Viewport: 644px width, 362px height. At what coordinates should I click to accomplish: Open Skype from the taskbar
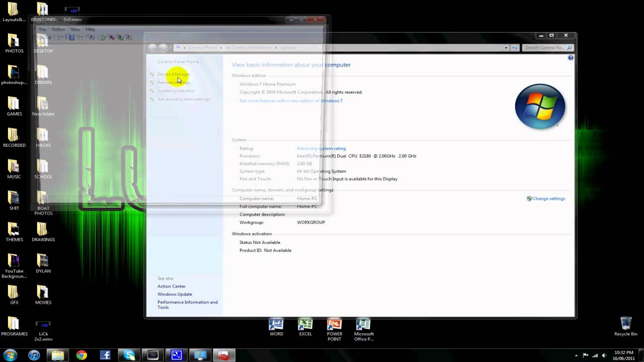click(x=129, y=355)
